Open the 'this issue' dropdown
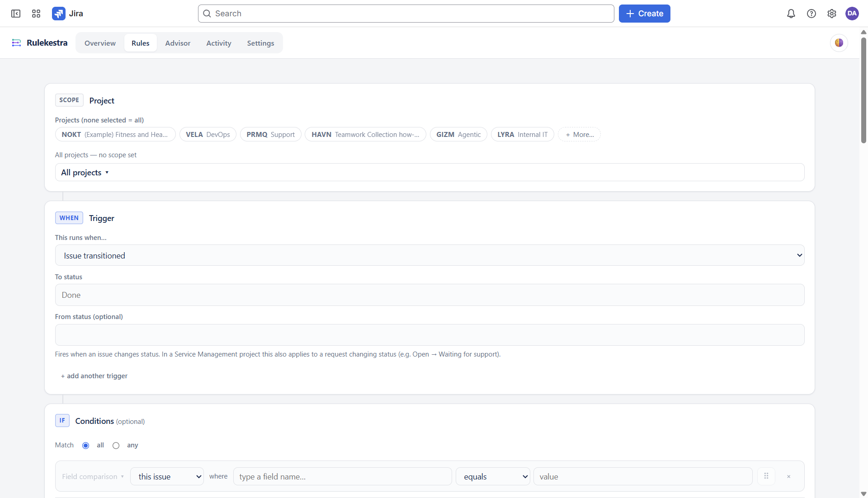Screen dimensions: 868x498 point(167,476)
